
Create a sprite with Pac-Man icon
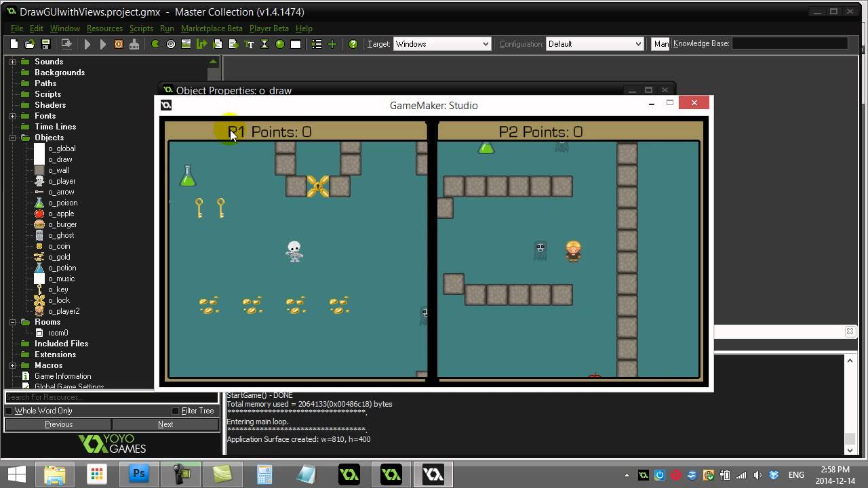click(155, 44)
